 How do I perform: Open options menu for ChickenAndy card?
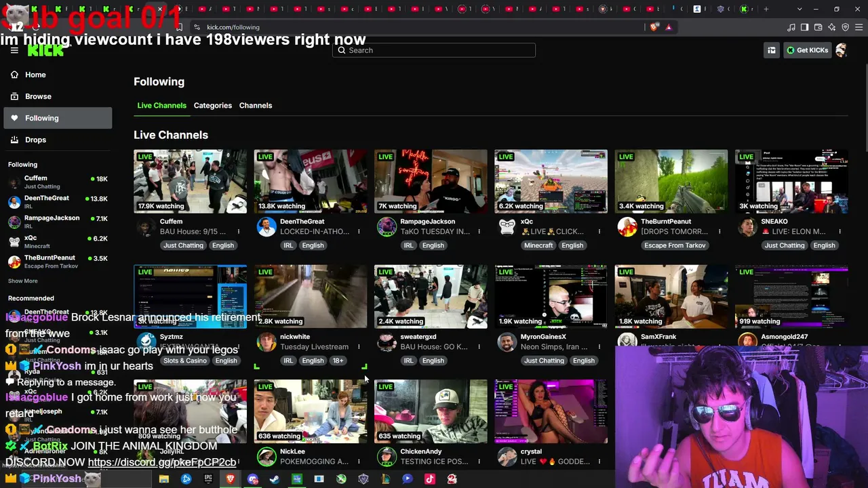pyautogui.click(x=479, y=462)
